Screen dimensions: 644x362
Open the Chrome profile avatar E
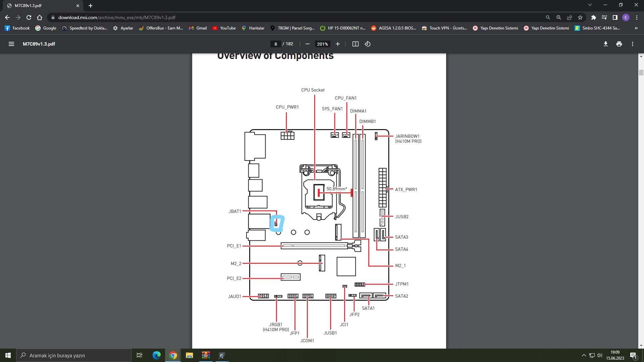pyautogui.click(x=626, y=17)
